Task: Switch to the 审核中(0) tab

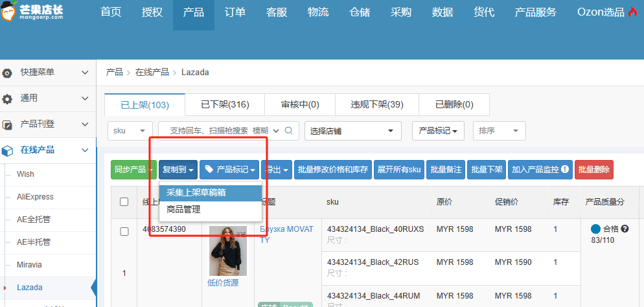Action: (300, 105)
